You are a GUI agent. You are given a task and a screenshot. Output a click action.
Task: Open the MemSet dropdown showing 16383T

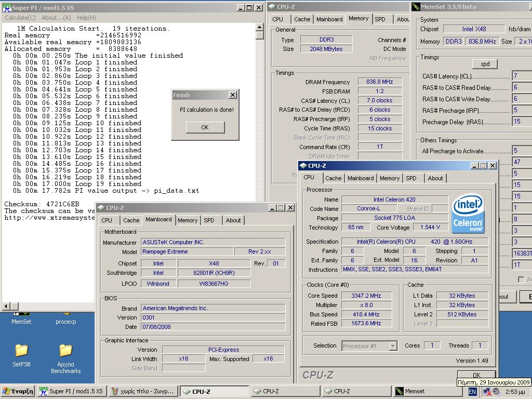coord(522,253)
